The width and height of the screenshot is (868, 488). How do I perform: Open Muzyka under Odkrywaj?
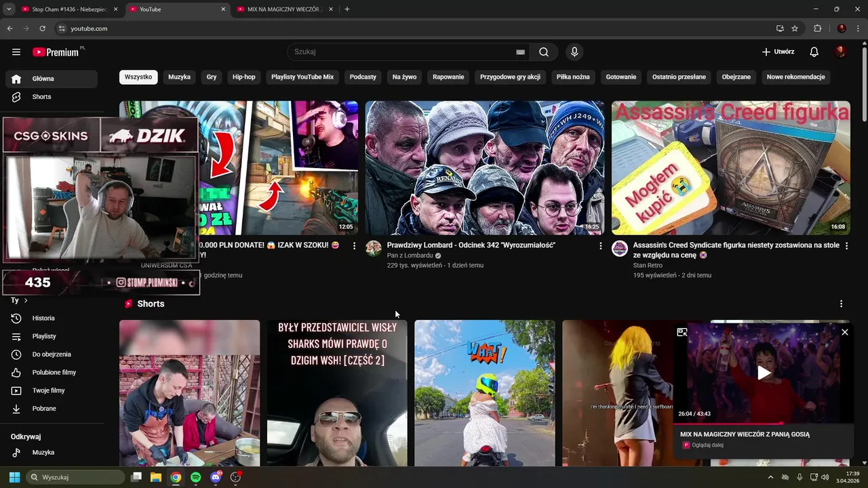point(52,452)
